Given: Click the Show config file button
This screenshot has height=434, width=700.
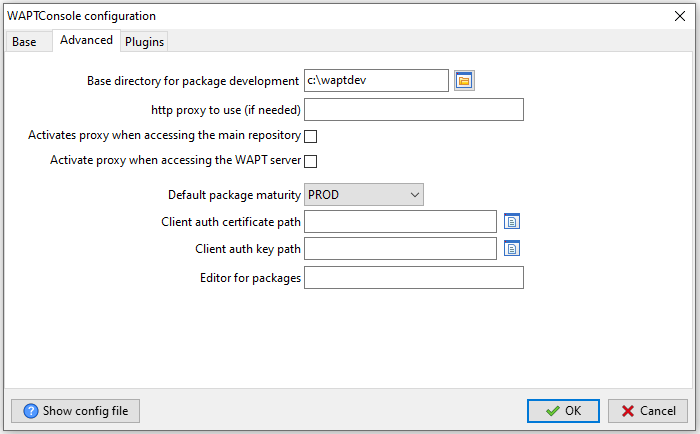Looking at the screenshot, I should coord(75,411).
